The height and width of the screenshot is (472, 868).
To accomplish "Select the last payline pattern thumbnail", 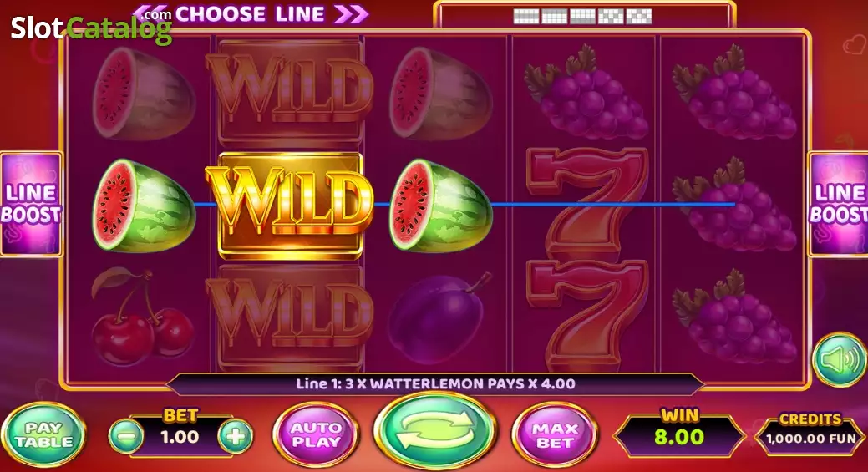I will pos(639,16).
